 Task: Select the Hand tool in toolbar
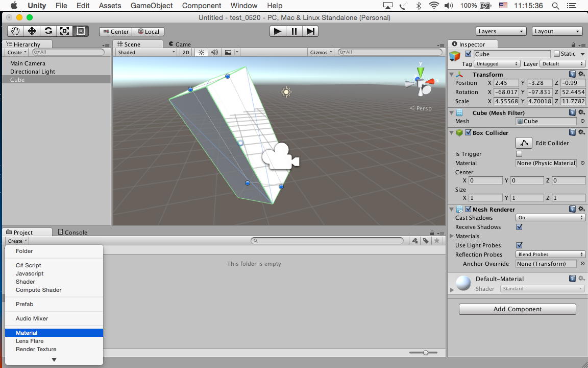(15, 31)
